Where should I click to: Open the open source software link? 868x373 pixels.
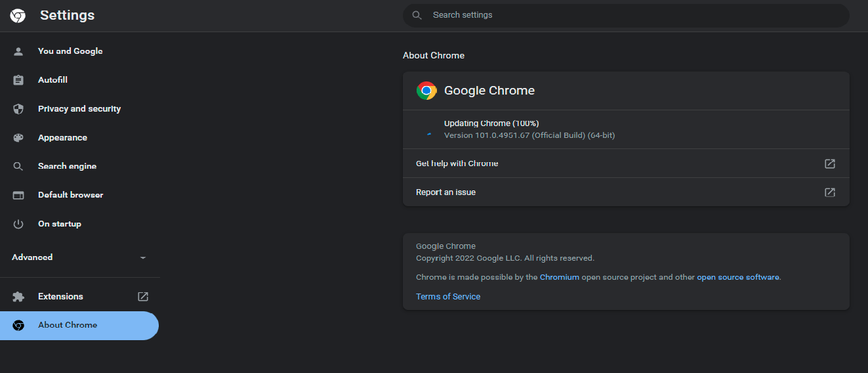(x=738, y=277)
